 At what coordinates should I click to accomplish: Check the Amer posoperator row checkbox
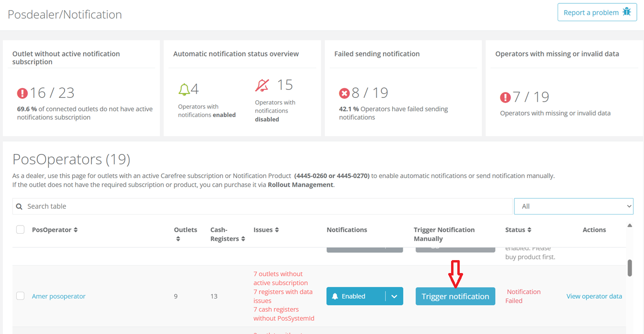[x=20, y=296]
